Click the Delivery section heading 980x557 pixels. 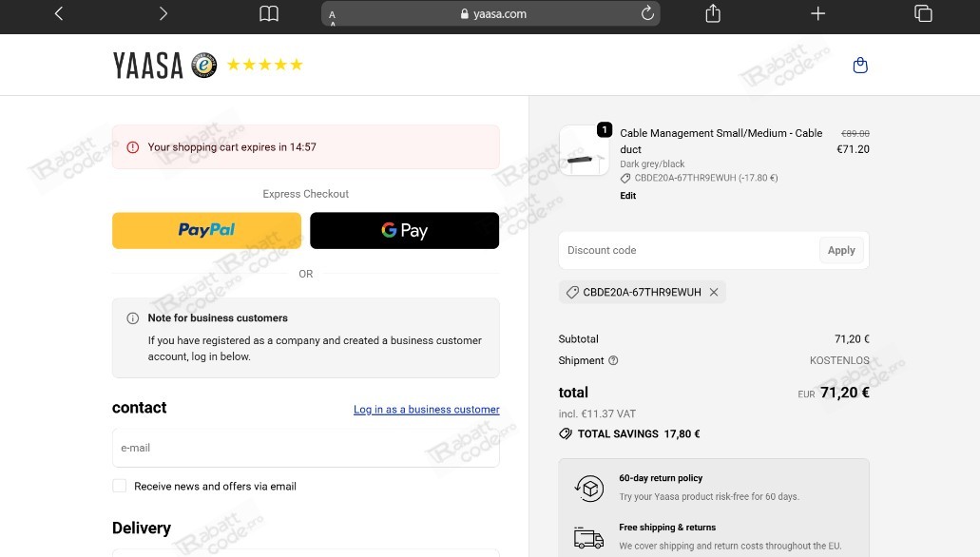(142, 528)
